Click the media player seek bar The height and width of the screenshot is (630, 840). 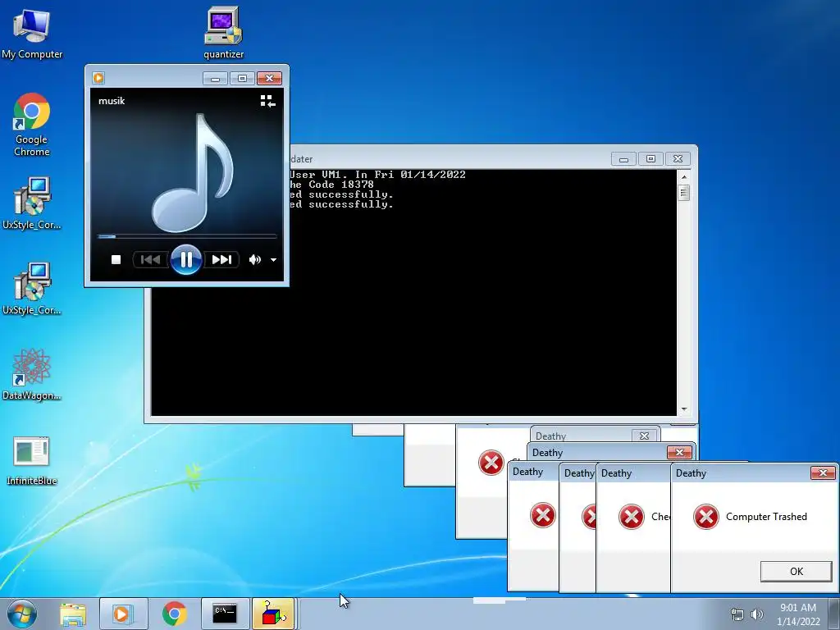click(x=186, y=235)
